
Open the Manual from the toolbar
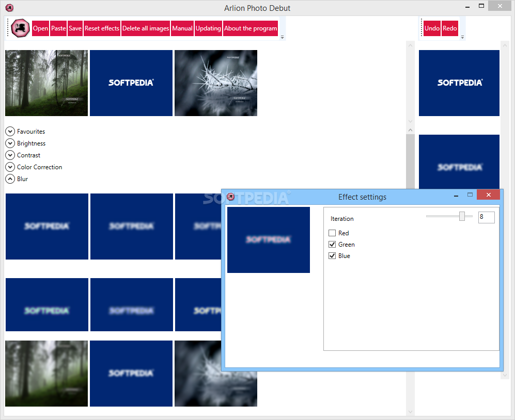pyautogui.click(x=182, y=28)
